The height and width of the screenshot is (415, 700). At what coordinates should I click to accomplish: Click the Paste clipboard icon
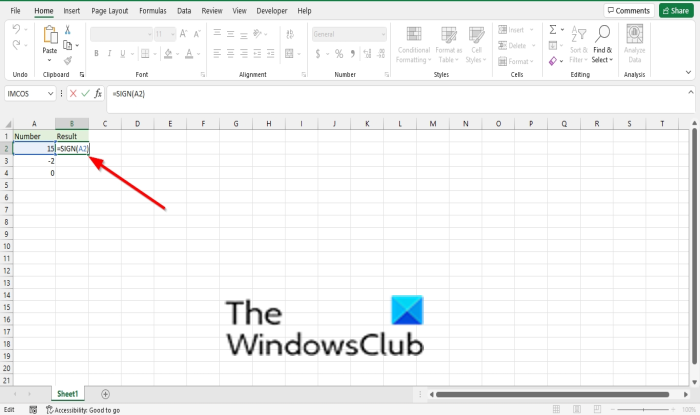pos(50,35)
